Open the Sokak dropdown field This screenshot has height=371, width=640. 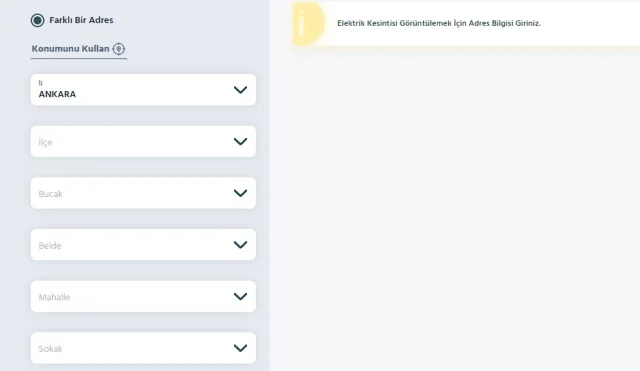click(143, 348)
